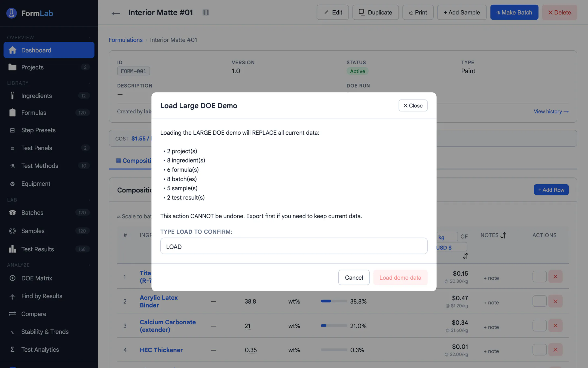Add a note to the $0.47 row
The width and height of the screenshot is (588, 368).
click(x=491, y=303)
